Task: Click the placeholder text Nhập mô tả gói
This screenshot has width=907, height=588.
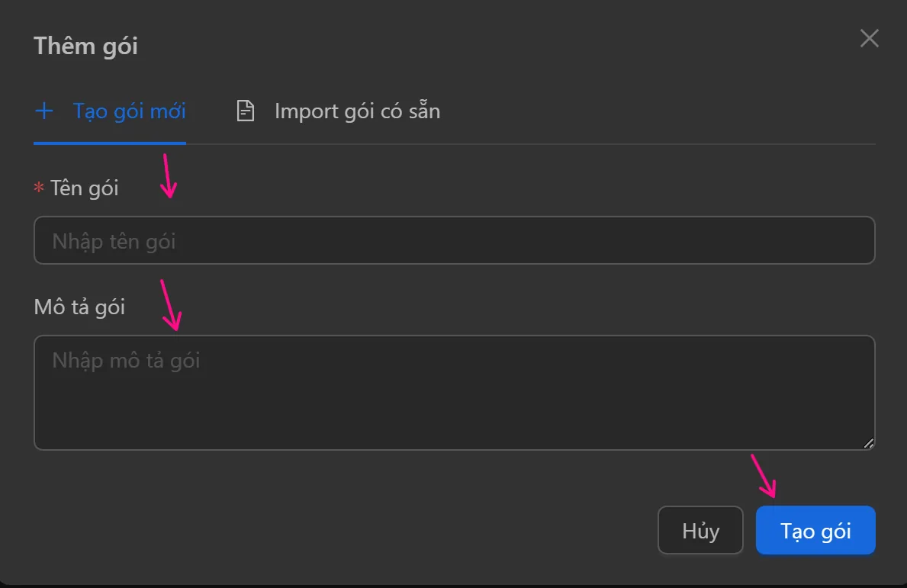Action: click(x=126, y=360)
